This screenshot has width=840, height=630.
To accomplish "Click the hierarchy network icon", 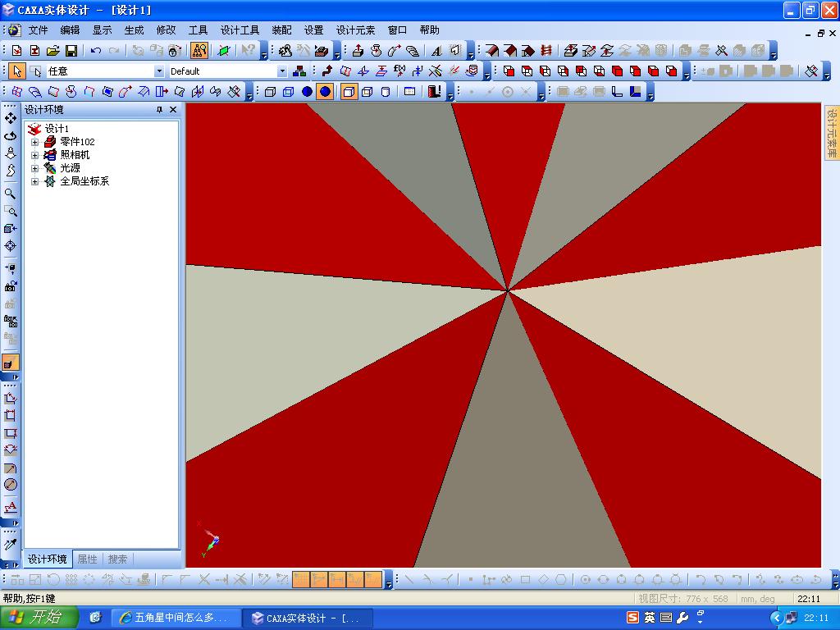I will point(300,71).
